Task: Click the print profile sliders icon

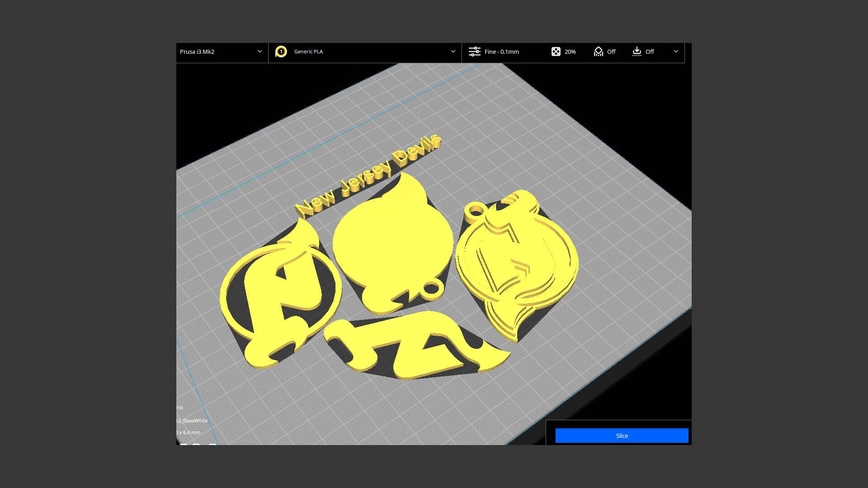Action: tap(474, 52)
